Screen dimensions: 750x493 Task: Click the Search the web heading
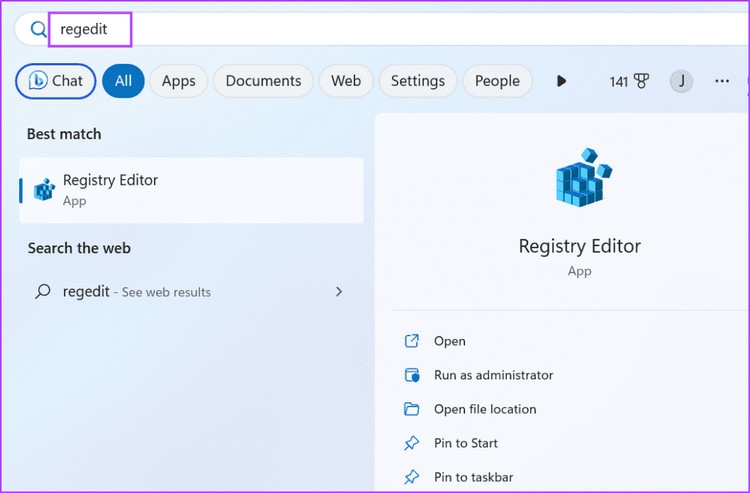coord(79,248)
